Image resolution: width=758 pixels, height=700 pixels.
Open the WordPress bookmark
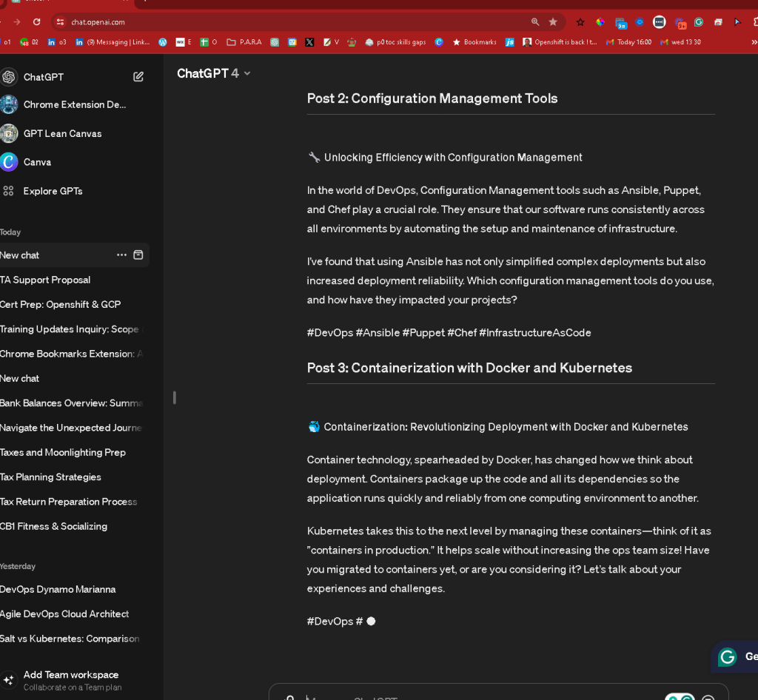point(163,42)
